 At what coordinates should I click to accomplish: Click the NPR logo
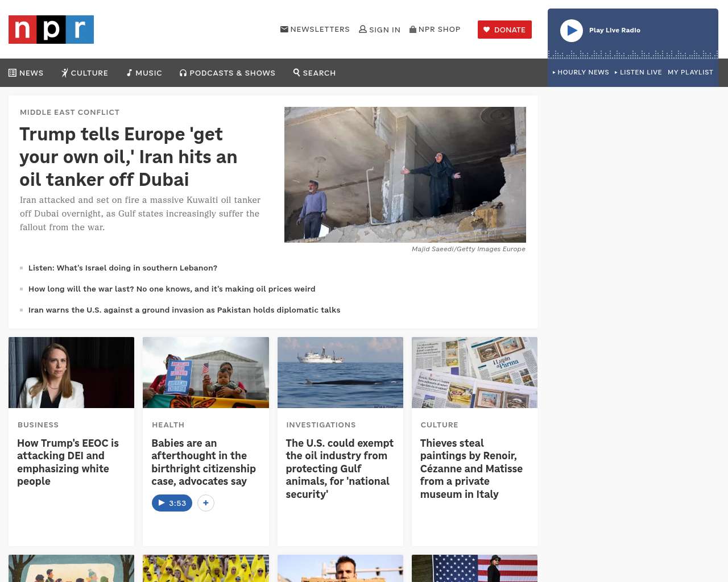pos(51,30)
